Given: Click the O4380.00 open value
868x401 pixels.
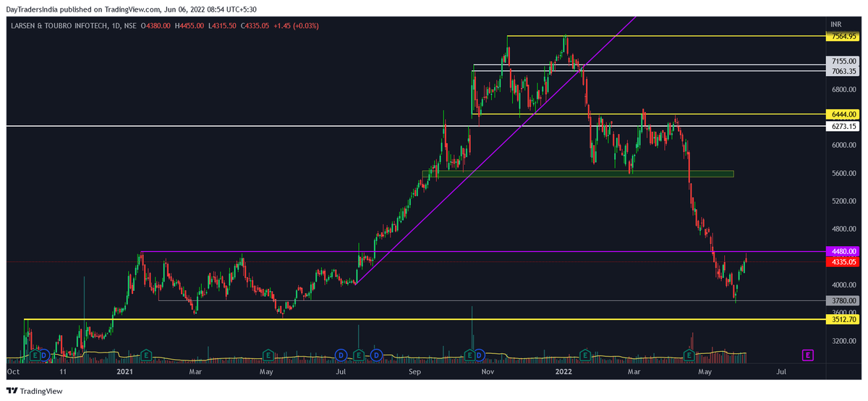Looking at the screenshot, I should click(x=155, y=25).
